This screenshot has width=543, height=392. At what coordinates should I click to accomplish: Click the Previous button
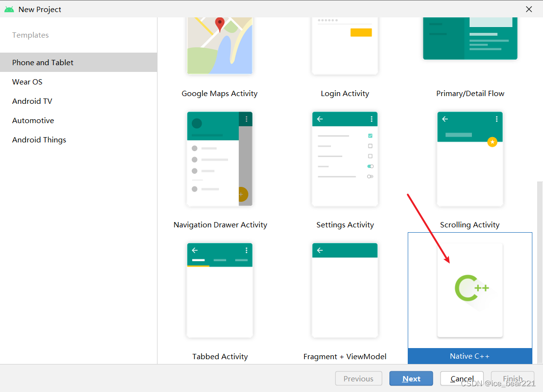click(358, 378)
